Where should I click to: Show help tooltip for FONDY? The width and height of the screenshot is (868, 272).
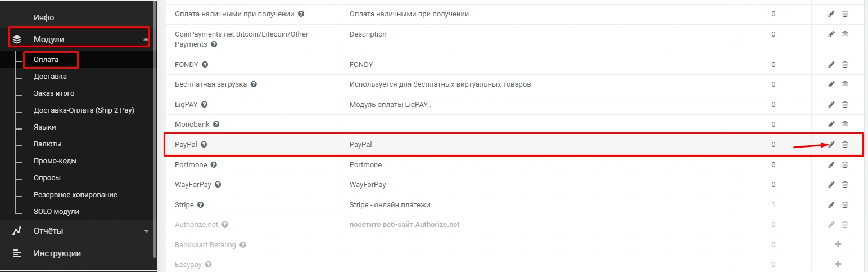tap(205, 65)
